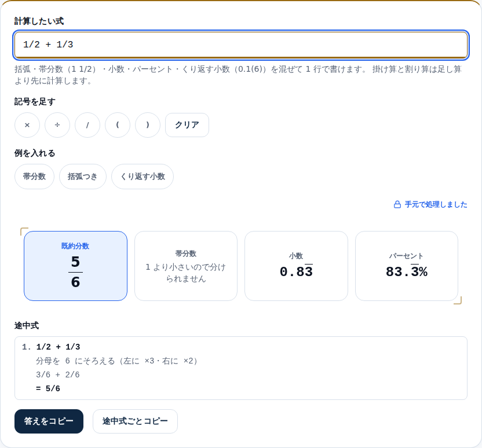The height and width of the screenshot is (448, 482).
Task: Insert the closing parenthesis symbol
Action: pos(148,125)
